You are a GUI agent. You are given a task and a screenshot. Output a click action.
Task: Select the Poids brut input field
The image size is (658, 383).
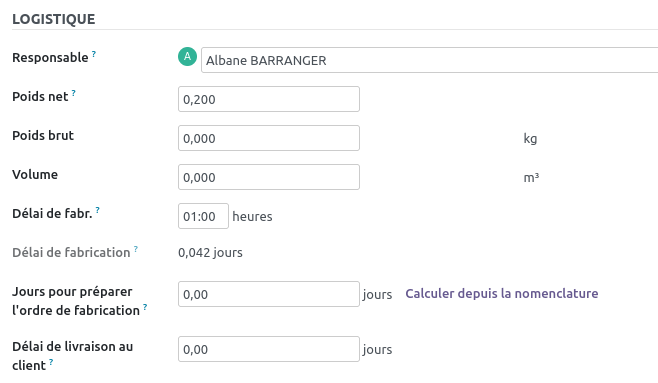tap(269, 138)
